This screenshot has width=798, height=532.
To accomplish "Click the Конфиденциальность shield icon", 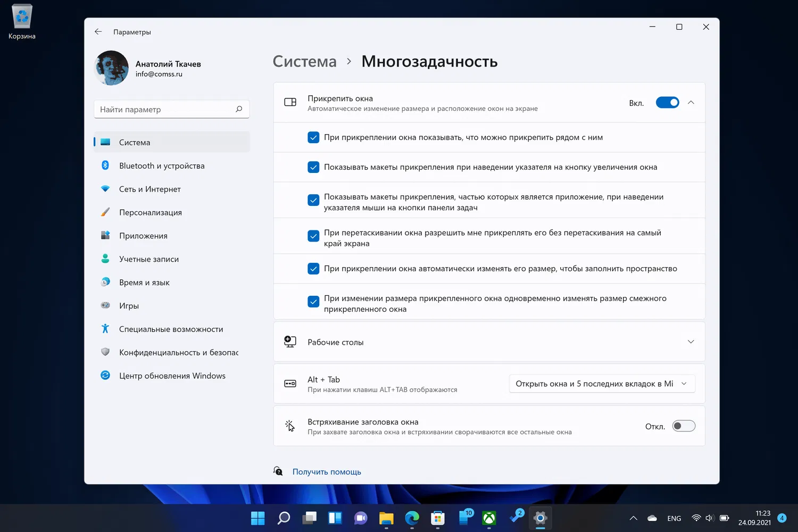I will click(105, 352).
